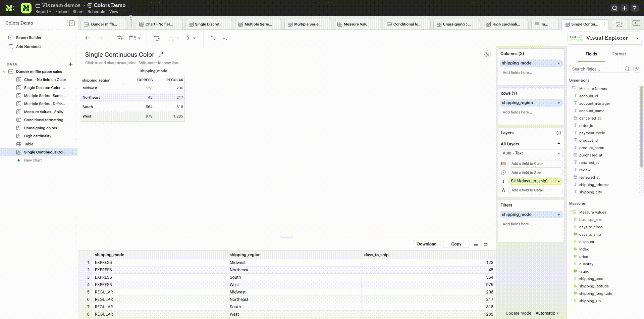Image resolution: width=644 pixels, height=319 pixels.
Task: Click the add calculated field icon
Action: (x=637, y=69)
